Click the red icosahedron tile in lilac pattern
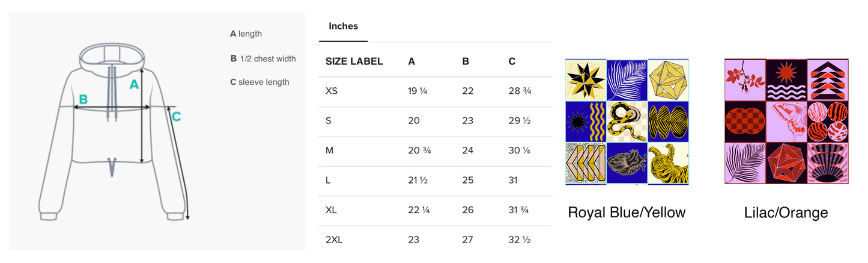 pyautogui.click(x=786, y=162)
